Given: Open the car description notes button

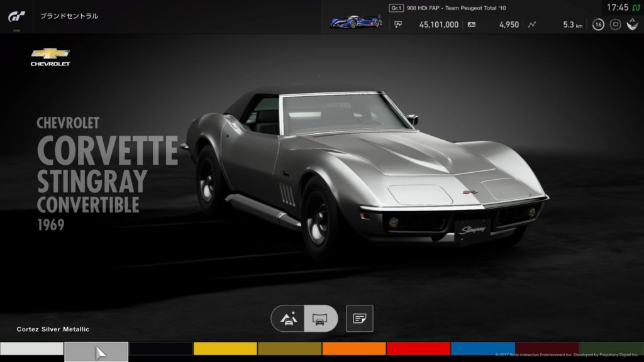Looking at the screenshot, I should pos(359,319).
